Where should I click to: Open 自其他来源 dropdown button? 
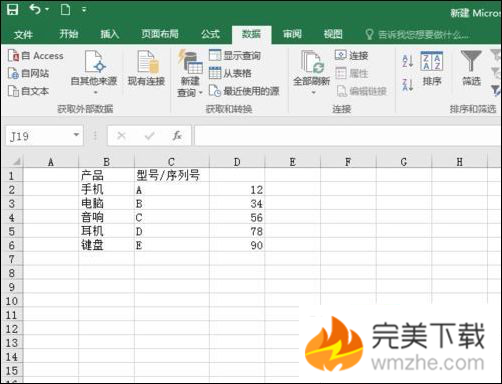94,72
